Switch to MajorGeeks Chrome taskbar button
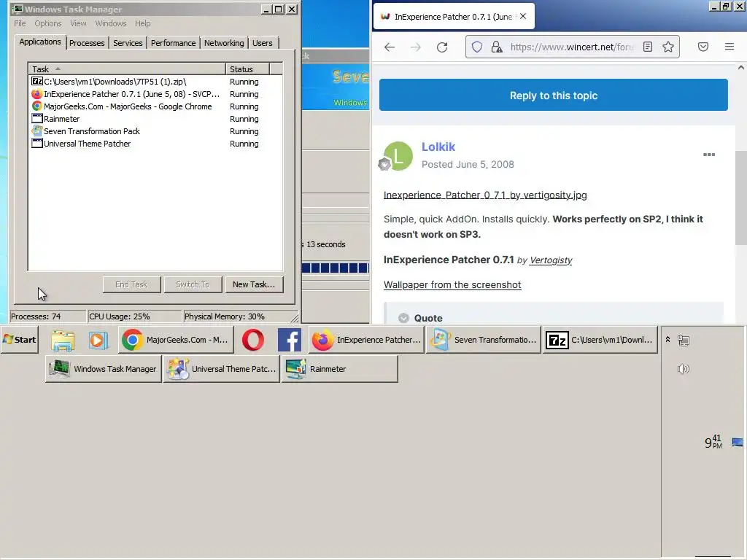 (x=177, y=340)
